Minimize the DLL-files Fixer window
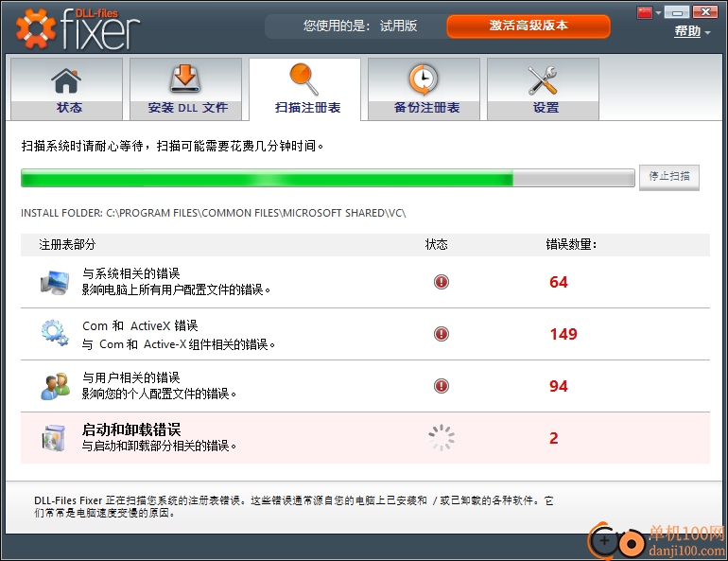 (x=677, y=12)
